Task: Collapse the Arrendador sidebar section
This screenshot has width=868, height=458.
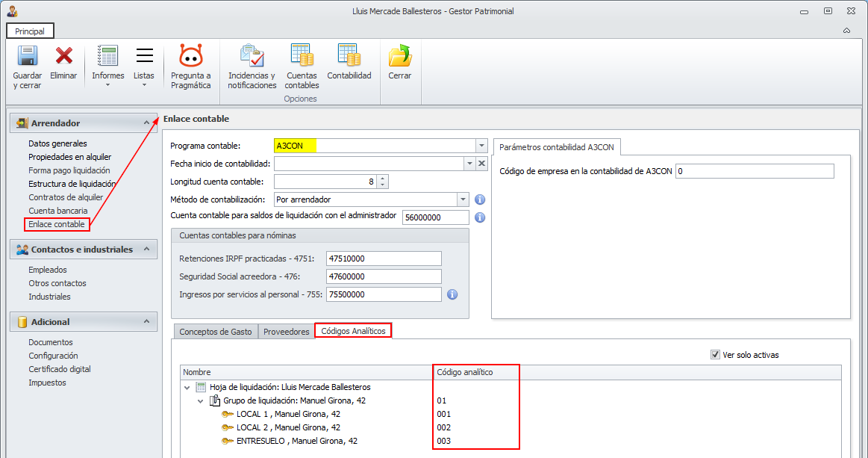Action: click(x=147, y=123)
